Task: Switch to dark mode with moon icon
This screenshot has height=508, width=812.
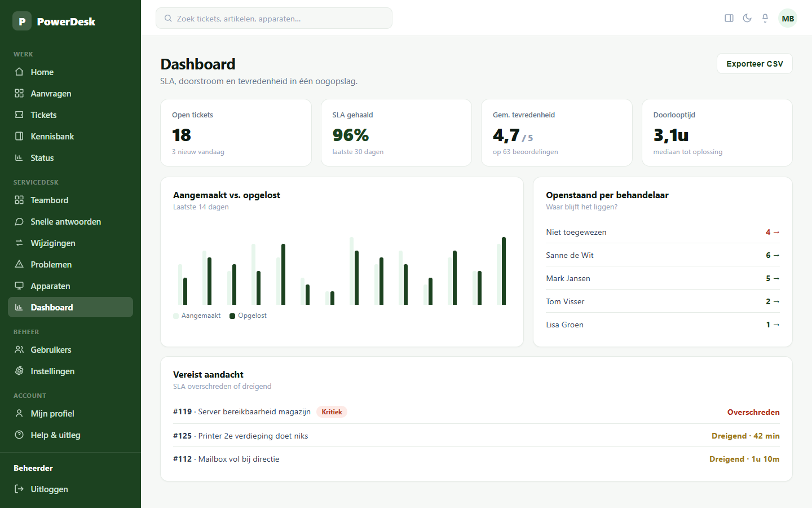Action: coord(747,18)
